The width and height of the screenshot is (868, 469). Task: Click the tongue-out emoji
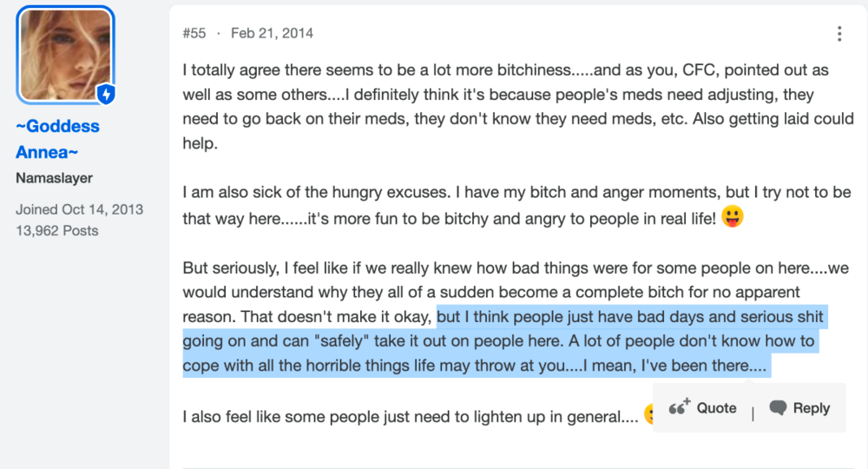[x=733, y=216]
